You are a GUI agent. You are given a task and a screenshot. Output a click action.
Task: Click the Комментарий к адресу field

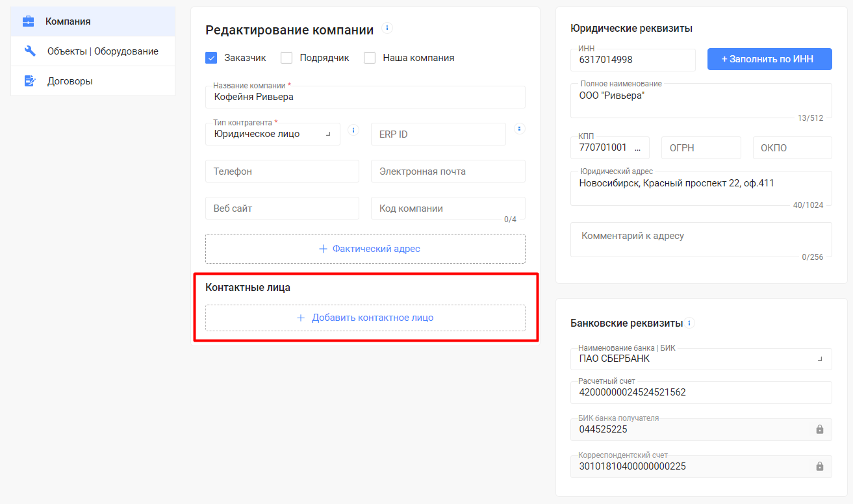click(701, 240)
